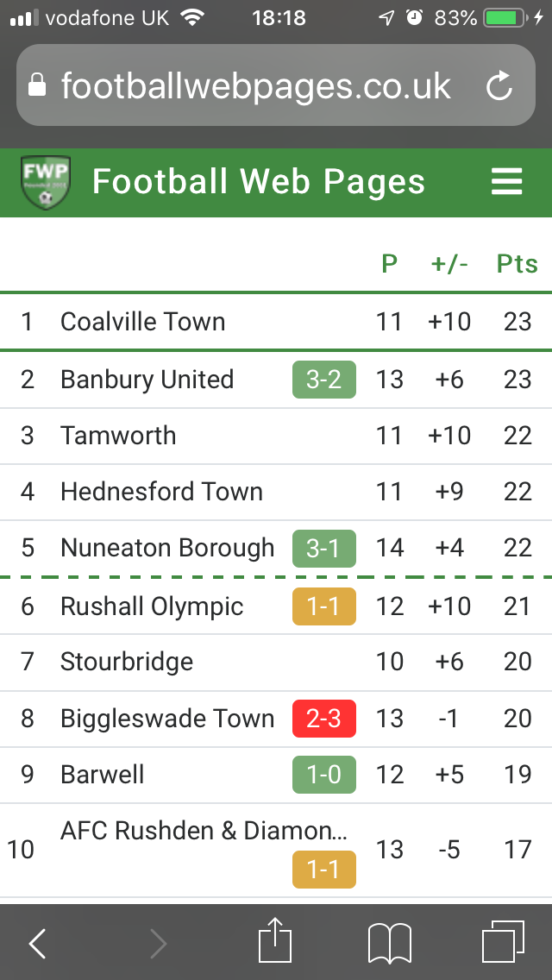Tap Biggleswade Town 2-3 red badge
The height and width of the screenshot is (980, 552).
click(x=323, y=719)
